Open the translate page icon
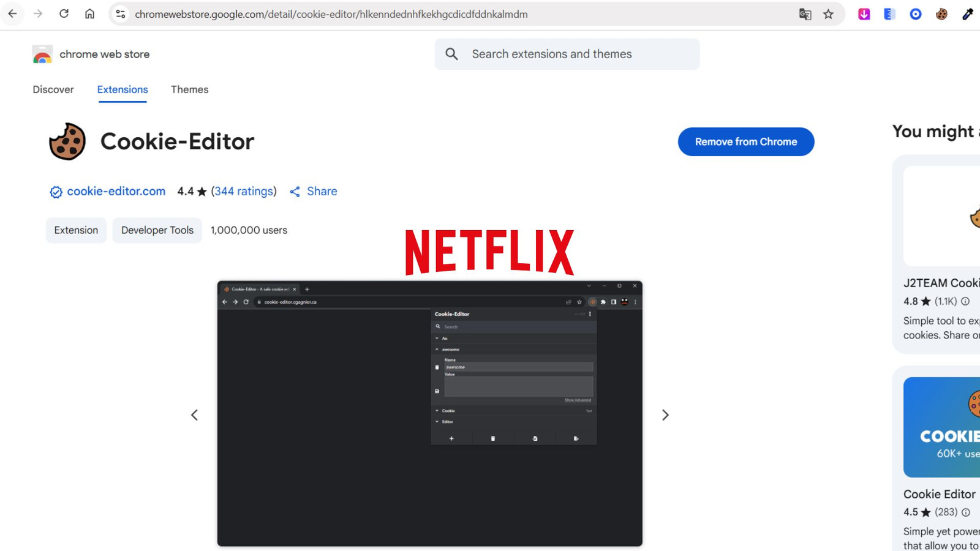 [x=805, y=14]
